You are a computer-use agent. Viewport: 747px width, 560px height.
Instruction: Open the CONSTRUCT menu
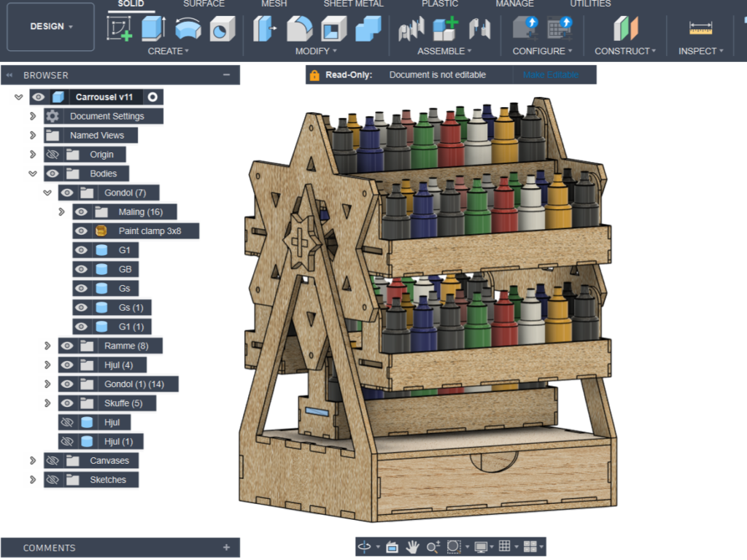point(625,51)
